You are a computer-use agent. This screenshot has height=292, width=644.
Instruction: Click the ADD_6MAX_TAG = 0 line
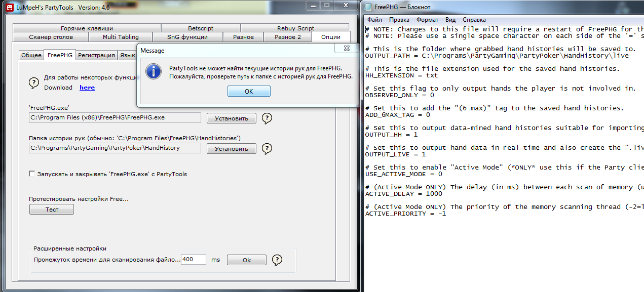[398, 115]
